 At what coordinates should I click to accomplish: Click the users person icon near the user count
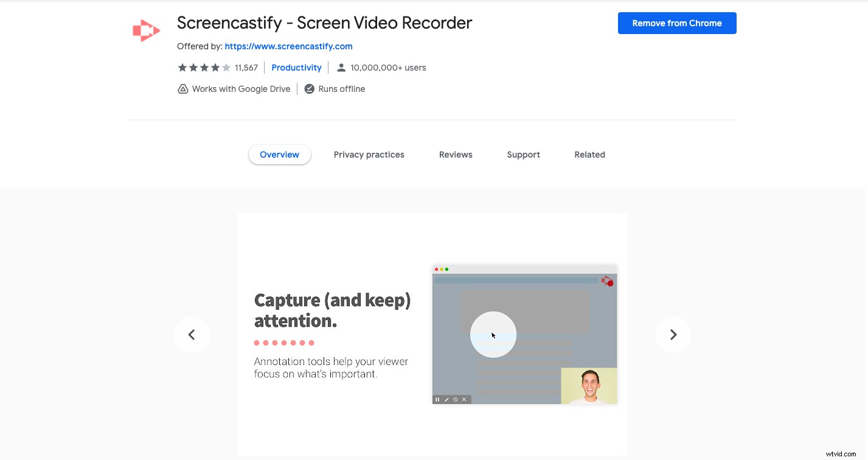pos(341,68)
